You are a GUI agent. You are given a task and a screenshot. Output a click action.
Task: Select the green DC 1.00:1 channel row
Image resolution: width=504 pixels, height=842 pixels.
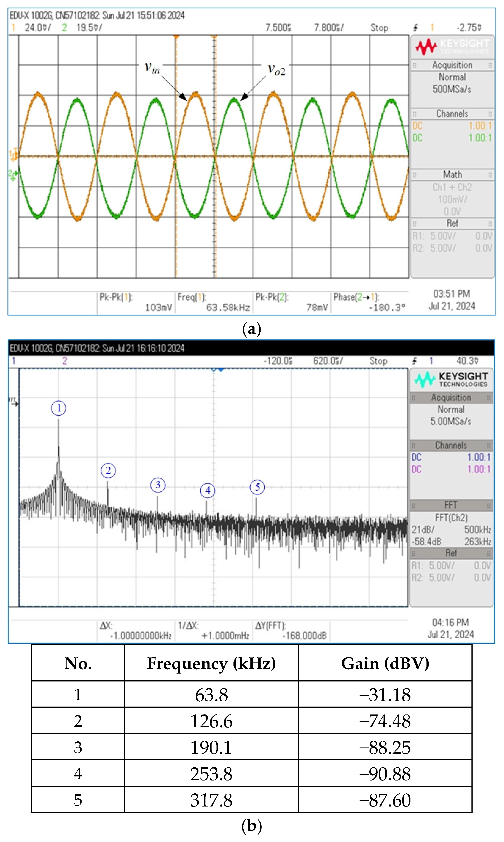(x=452, y=138)
